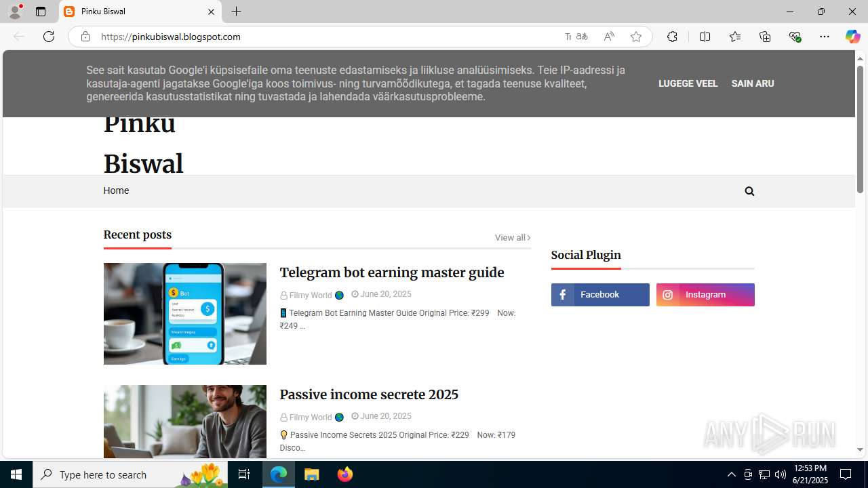Open the Instagram social button
Viewport: 868px width, 488px height.
click(705, 295)
